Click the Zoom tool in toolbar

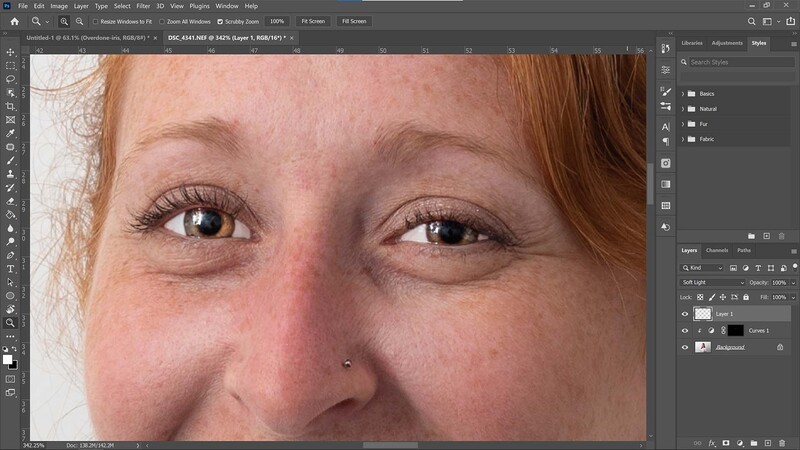click(10, 323)
